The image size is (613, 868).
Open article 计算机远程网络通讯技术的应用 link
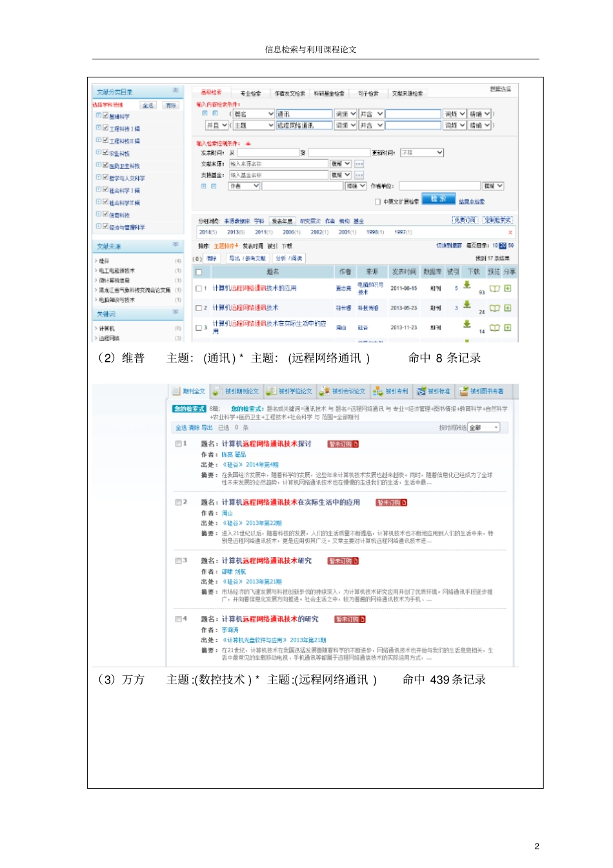point(255,288)
